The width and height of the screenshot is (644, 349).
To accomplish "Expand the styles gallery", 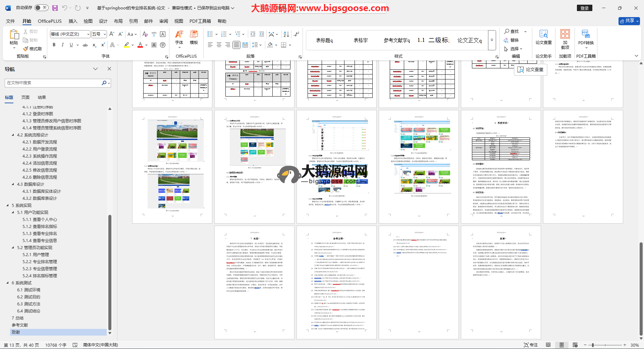I will [492, 40].
